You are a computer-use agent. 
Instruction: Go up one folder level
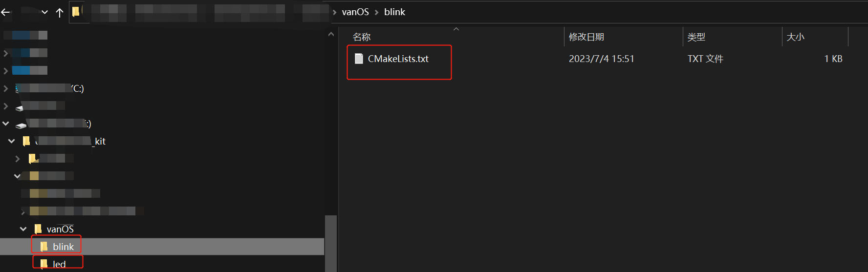click(x=60, y=13)
